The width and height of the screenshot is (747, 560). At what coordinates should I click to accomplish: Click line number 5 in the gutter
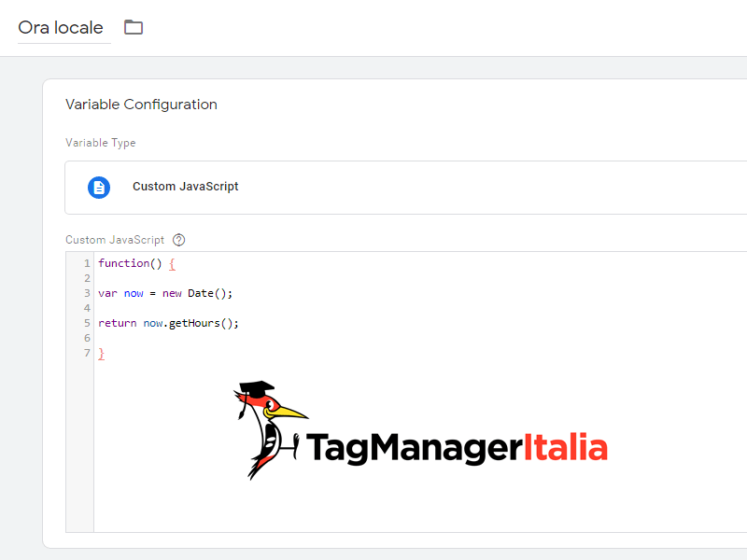coord(87,323)
